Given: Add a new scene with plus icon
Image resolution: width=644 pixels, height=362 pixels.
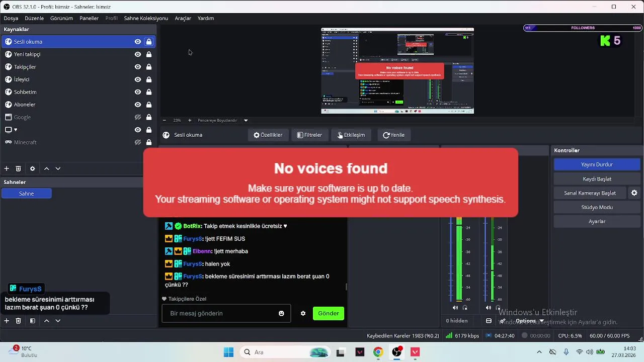Looking at the screenshot, I should pos(7,321).
